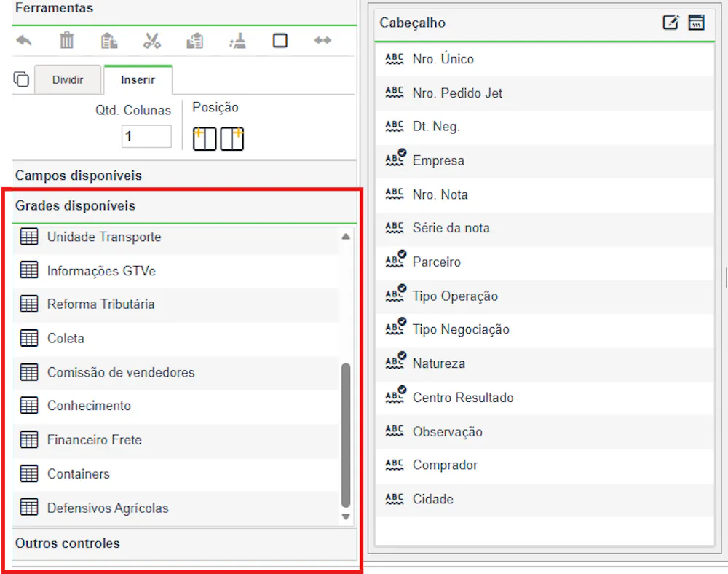Select the Conhecimento grid label
The image size is (728, 574).
tap(89, 406)
